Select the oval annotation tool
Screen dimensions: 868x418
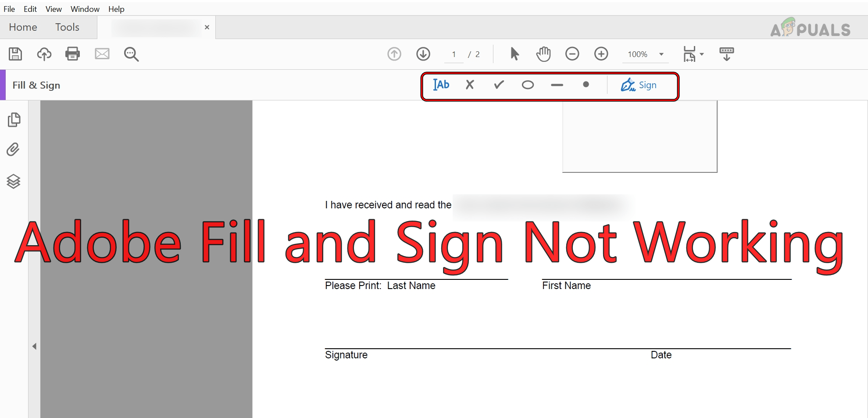click(x=528, y=85)
